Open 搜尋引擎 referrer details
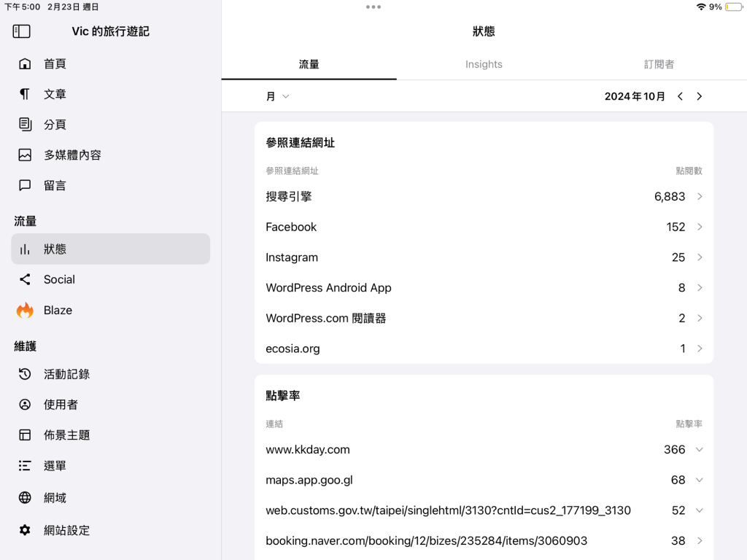This screenshot has height=560, width=747. [x=483, y=197]
